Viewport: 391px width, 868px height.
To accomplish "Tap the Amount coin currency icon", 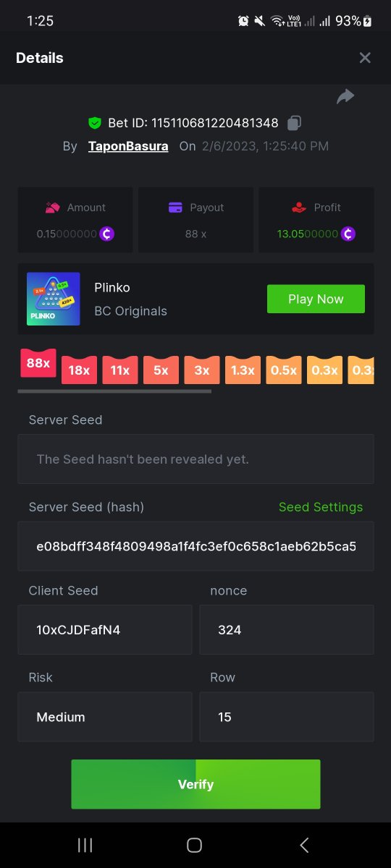I will 107,234.
